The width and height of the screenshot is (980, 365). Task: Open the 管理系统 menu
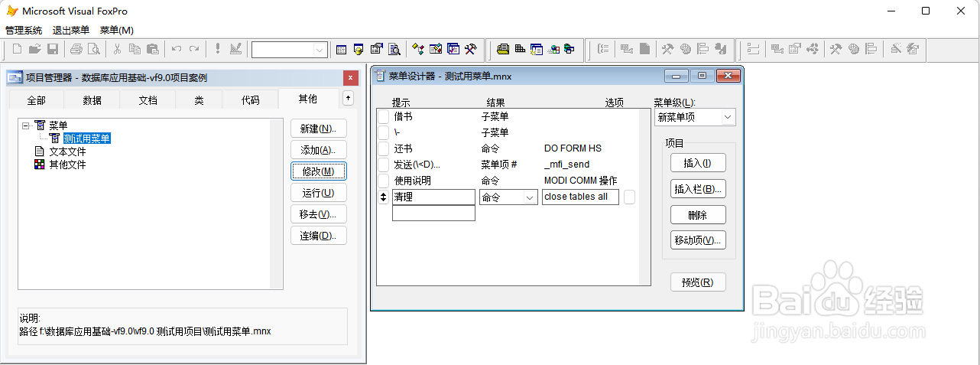24,30
